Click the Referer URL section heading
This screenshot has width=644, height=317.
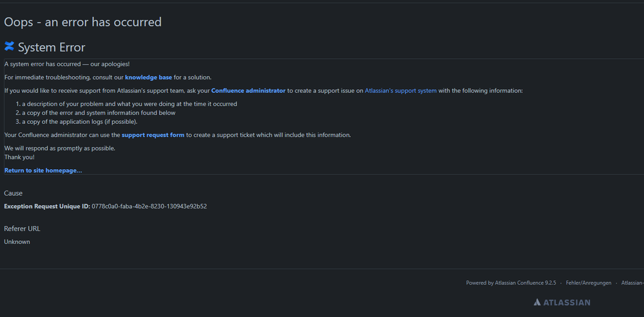22,229
